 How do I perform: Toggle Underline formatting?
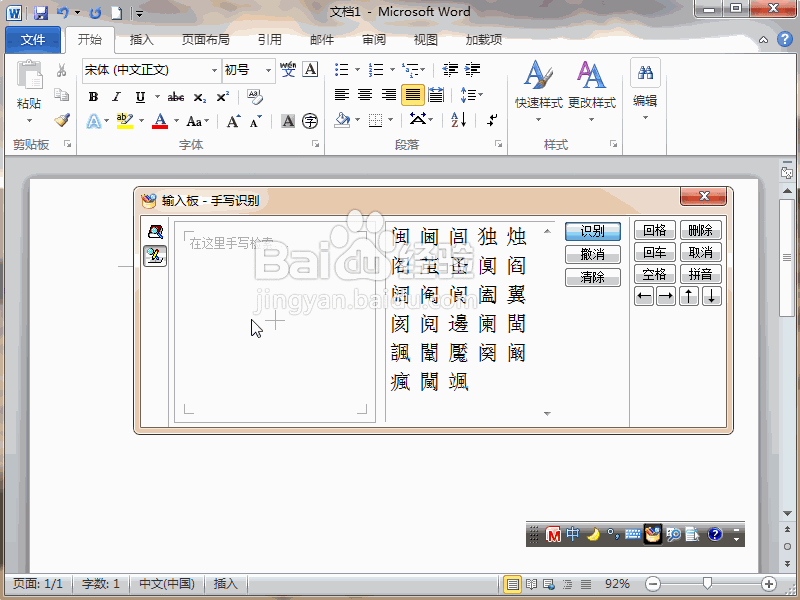pyautogui.click(x=140, y=96)
